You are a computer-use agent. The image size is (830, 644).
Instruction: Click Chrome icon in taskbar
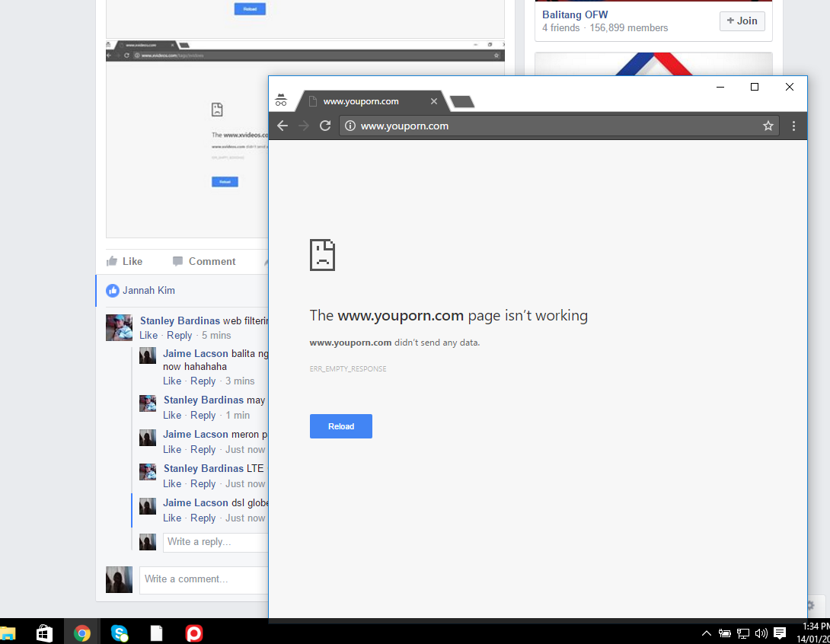(x=81, y=633)
